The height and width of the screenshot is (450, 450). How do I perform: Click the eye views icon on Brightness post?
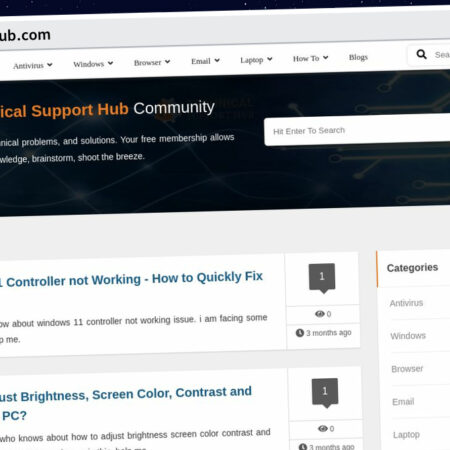pyautogui.click(x=323, y=428)
